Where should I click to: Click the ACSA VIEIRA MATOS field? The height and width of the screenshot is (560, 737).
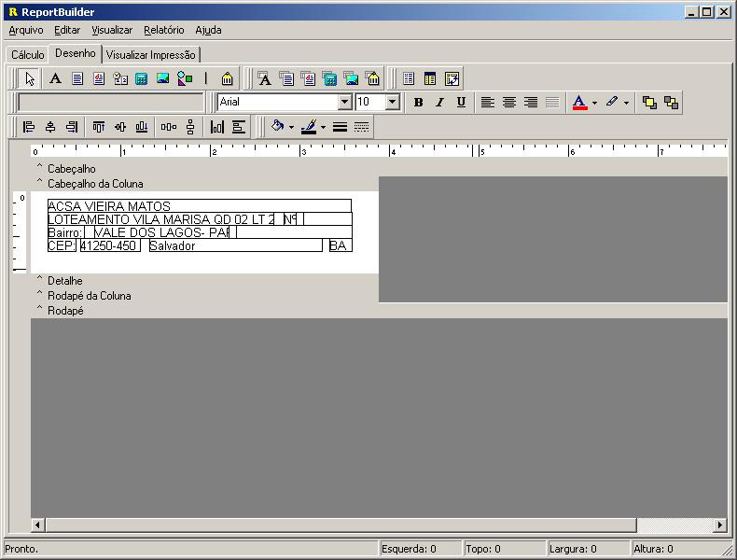[x=200, y=206]
